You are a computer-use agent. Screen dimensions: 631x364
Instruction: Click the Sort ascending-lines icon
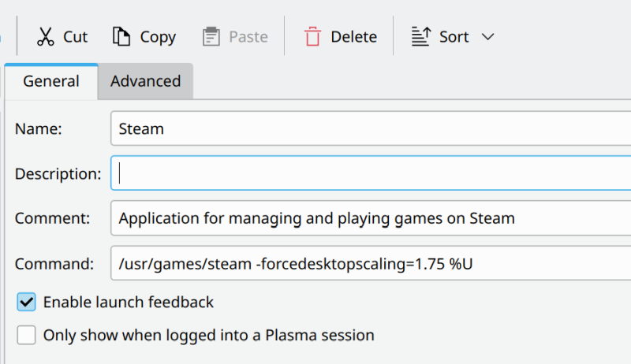pyautogui.click(x=420, y=36)
